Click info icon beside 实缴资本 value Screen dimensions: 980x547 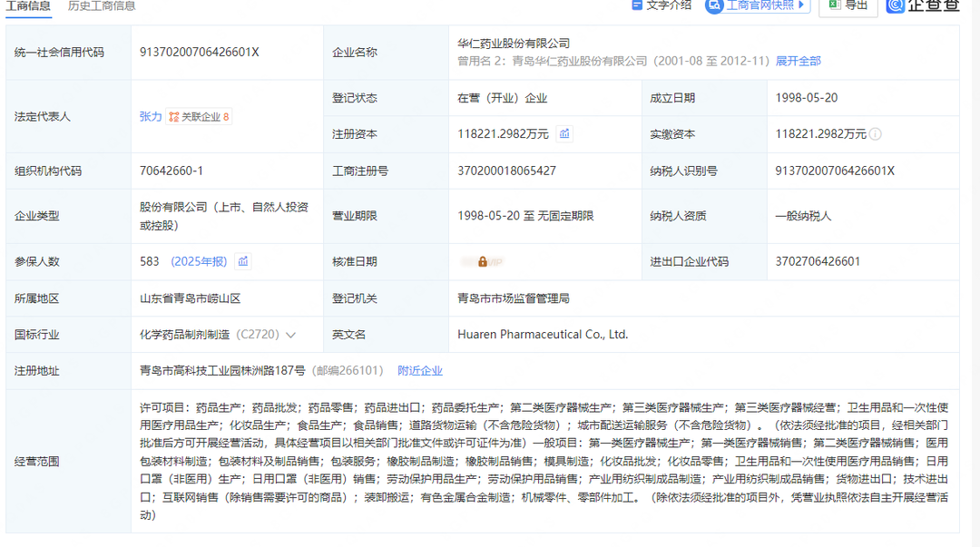pyautogui.click(x=876, y=134)
